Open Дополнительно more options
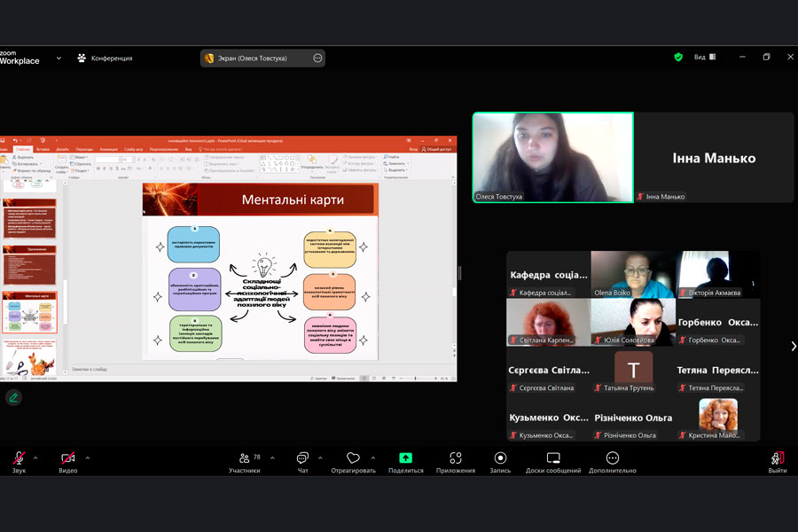Viewport: 798px width, 532px height. pos(613,462)
